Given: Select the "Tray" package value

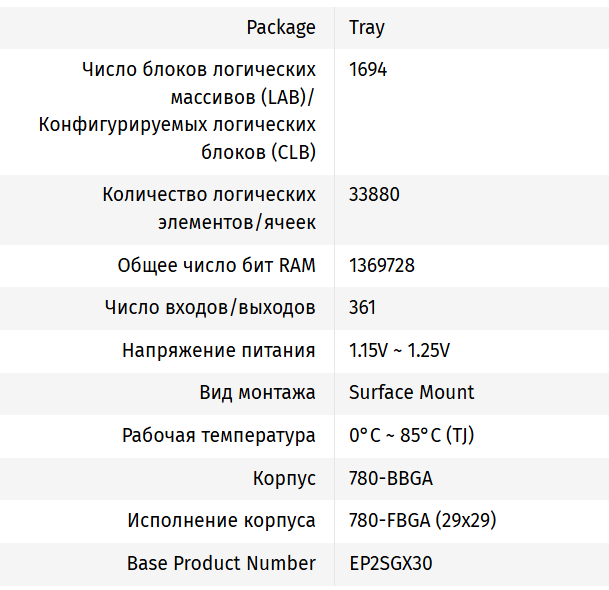Looking at the screenshot, I should coord(367,28).
